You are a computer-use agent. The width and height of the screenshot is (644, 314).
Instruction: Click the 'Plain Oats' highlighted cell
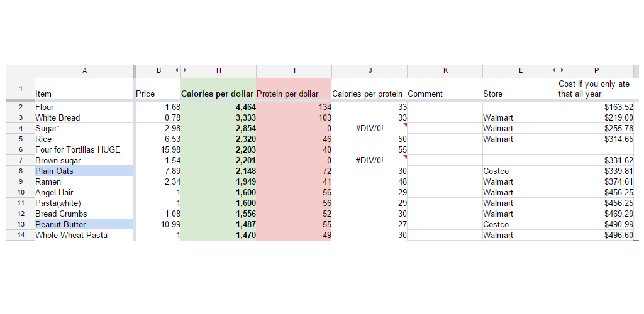pos(84,171)
